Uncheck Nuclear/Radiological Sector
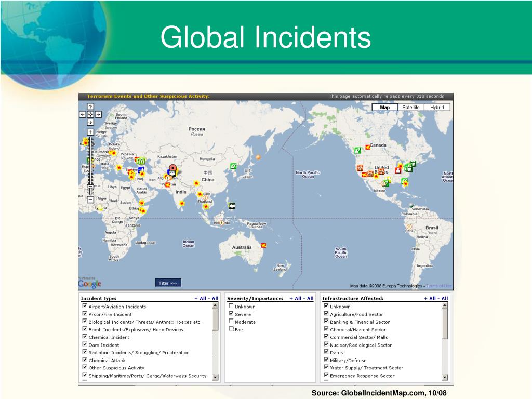The width and height of the screenshot is (532, 399). (326, 344)
